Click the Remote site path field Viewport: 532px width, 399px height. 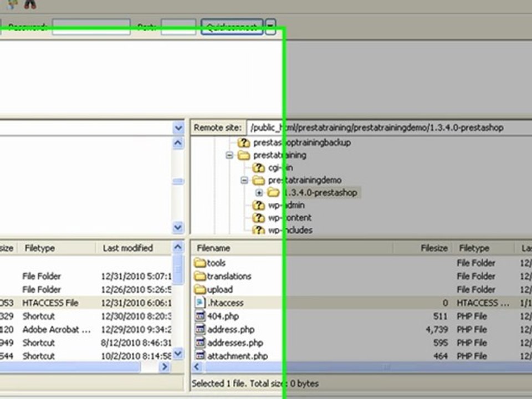389,128
